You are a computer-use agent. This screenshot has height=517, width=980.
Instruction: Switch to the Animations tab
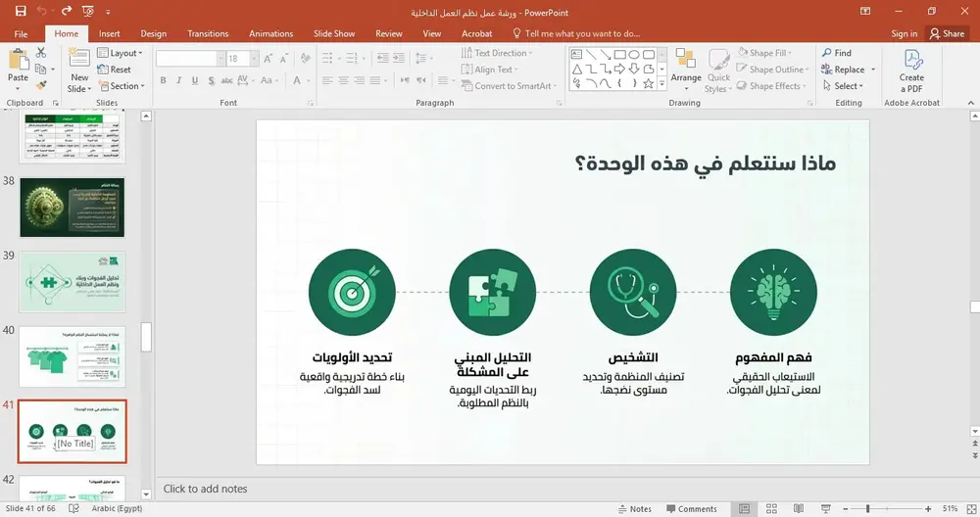[x=271, y=33]
